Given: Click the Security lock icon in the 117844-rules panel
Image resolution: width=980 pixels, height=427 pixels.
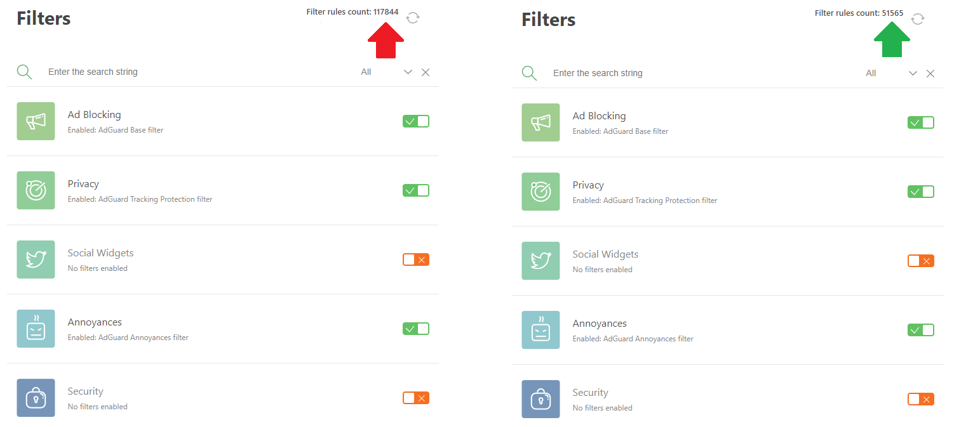Looking at the screenshot, I should [x=36, y=398].
